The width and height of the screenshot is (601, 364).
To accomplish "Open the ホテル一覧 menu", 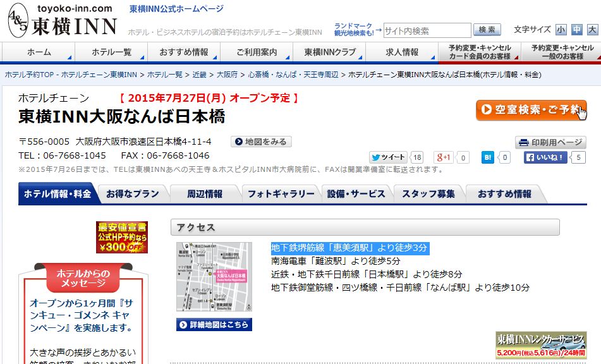I will (111, 52).
